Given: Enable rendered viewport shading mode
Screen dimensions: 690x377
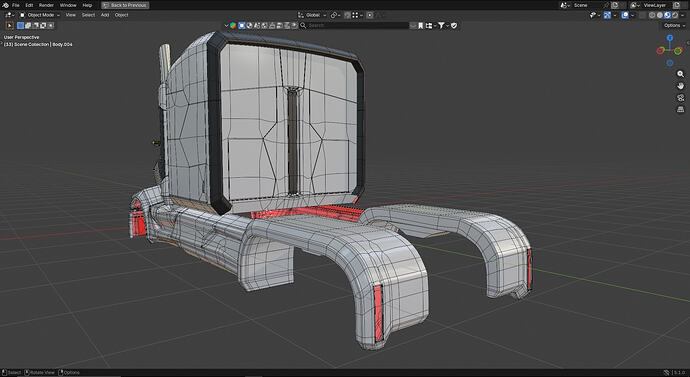Looking at the screenshot, I should tap(675, 15).
